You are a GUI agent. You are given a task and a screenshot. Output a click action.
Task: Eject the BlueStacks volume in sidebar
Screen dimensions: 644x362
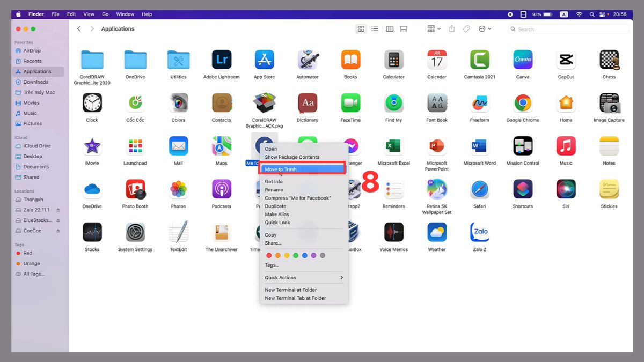(58, 220)
